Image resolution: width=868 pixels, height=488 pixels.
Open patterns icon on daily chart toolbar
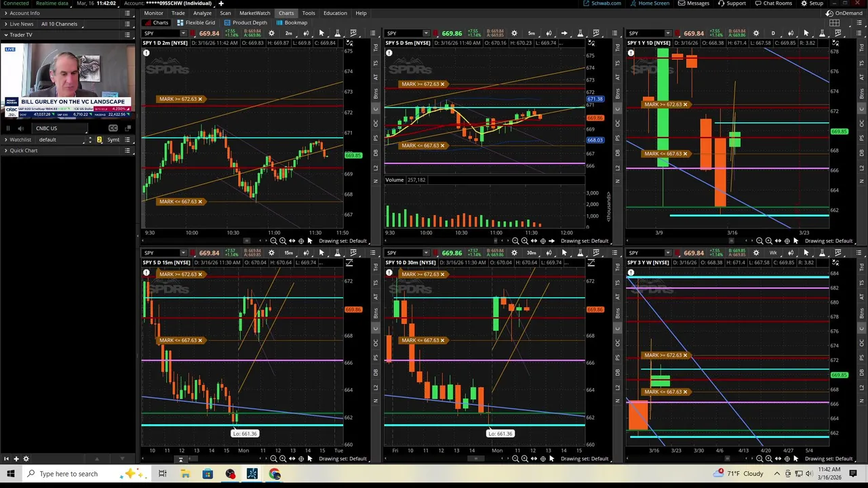(x=838, y=33)
